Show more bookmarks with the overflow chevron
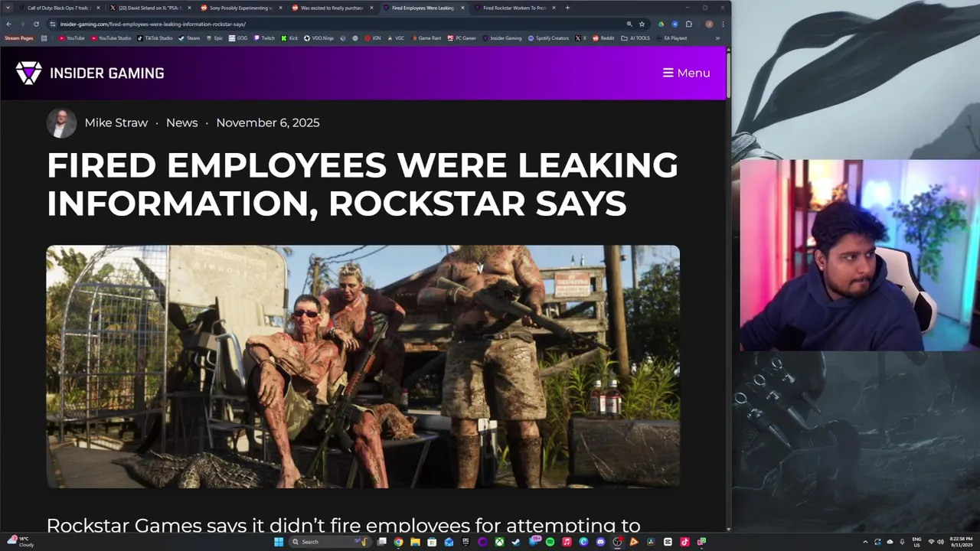 [717, 37]
